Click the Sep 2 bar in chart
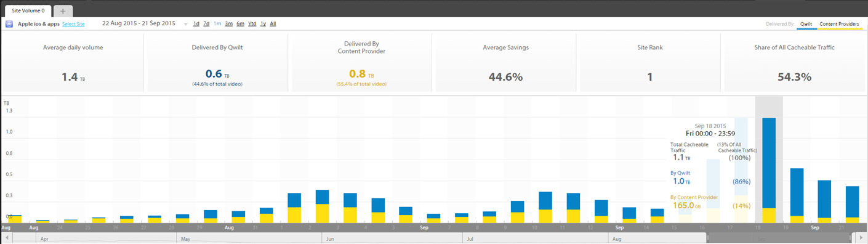The image size is (868, 244). click(323, 206)
